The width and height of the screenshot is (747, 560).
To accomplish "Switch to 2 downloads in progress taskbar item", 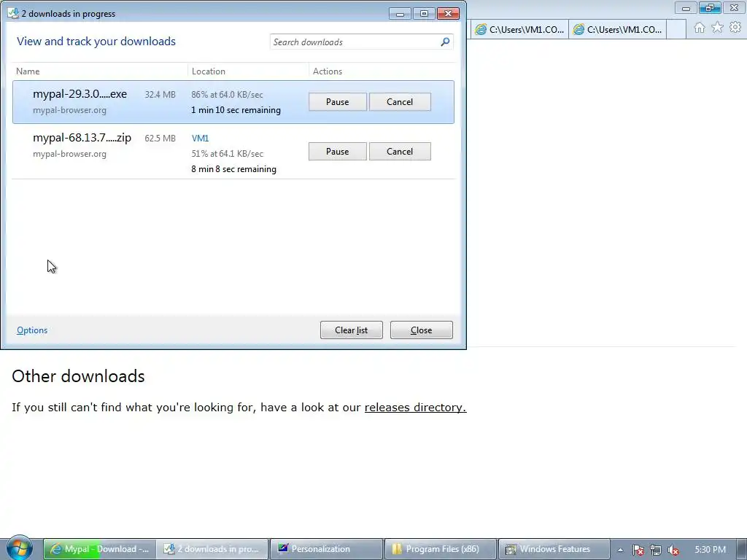I will (x=212, y=549).
